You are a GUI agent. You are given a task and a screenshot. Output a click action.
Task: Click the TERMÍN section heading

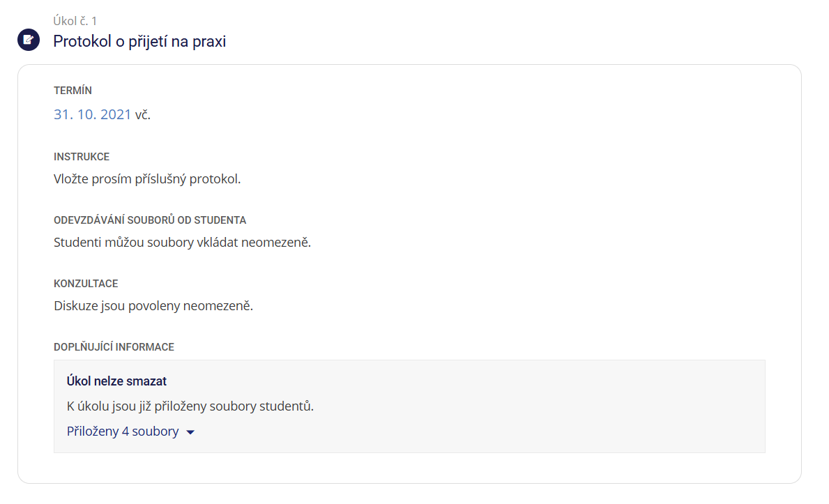tap(73, 91)
